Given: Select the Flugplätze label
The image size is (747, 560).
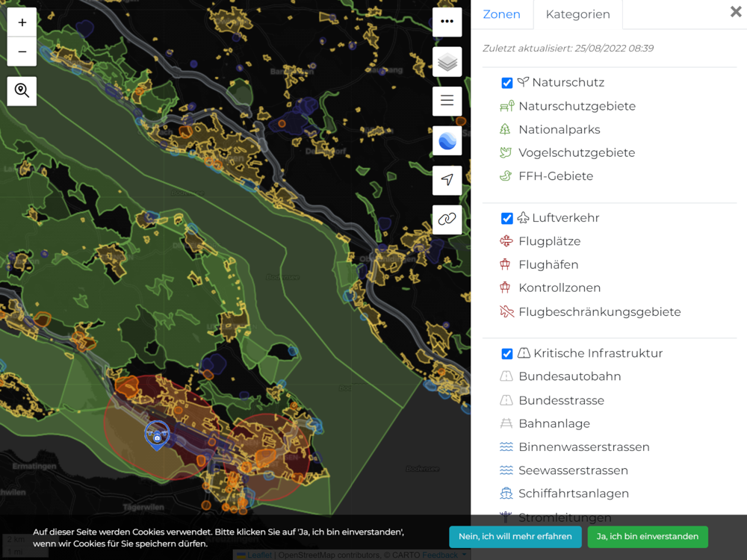Looking at the screenshot, I should (550, 241).
